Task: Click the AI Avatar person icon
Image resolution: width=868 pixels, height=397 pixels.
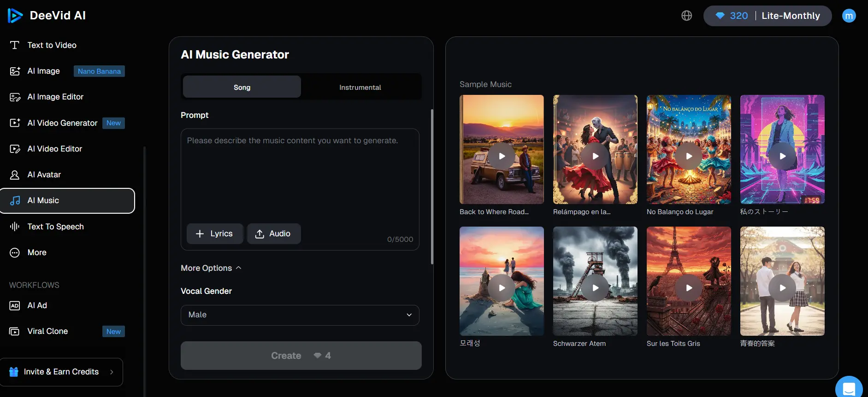Action: coord(15,175)
